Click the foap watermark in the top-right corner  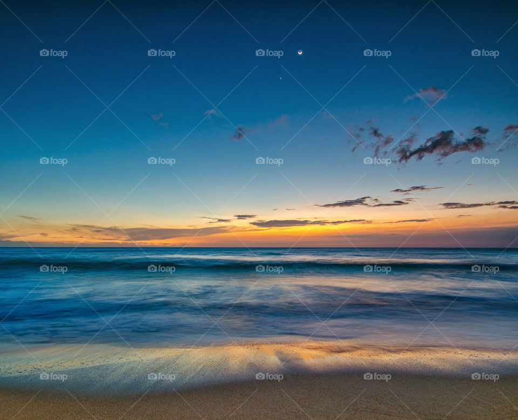coord(485,53)
